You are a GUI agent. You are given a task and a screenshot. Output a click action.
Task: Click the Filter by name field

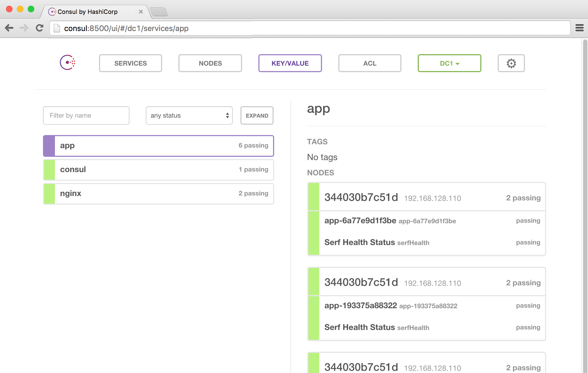pyautogui.click(x=86, y=115)
